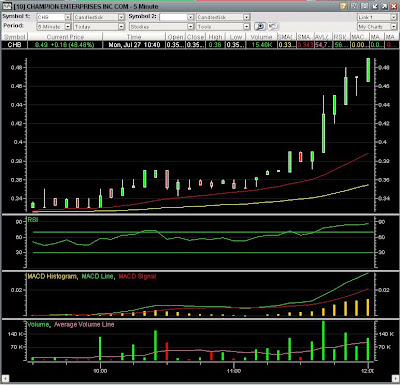Screen dimensions: 400x385
Task: Click the AVL column header
Action: point(322,37)
